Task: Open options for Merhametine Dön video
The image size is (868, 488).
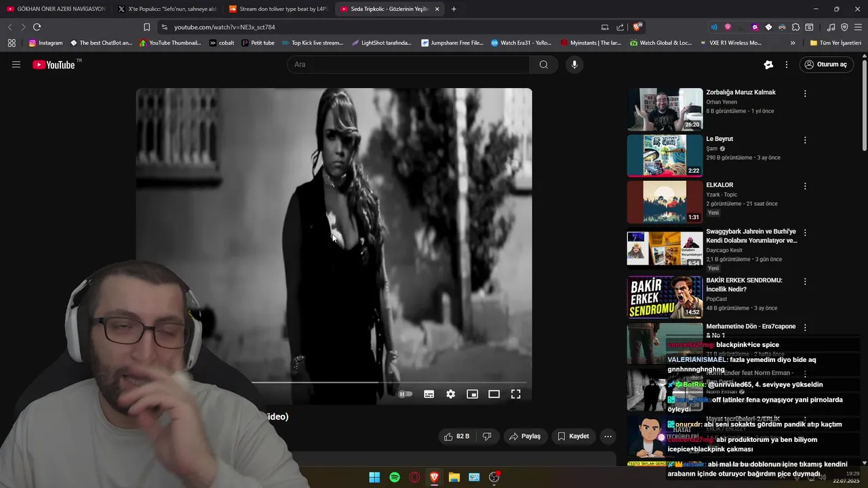Action: 805,327
